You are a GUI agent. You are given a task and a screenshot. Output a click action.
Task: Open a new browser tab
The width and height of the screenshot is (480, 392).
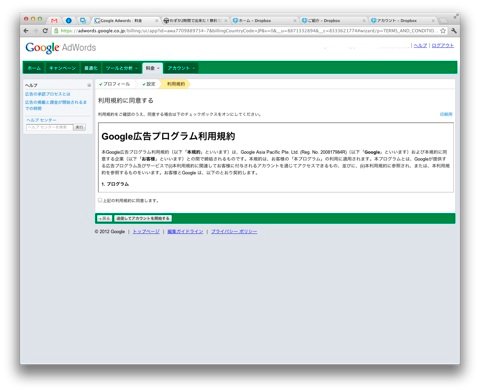click(443, 21)
